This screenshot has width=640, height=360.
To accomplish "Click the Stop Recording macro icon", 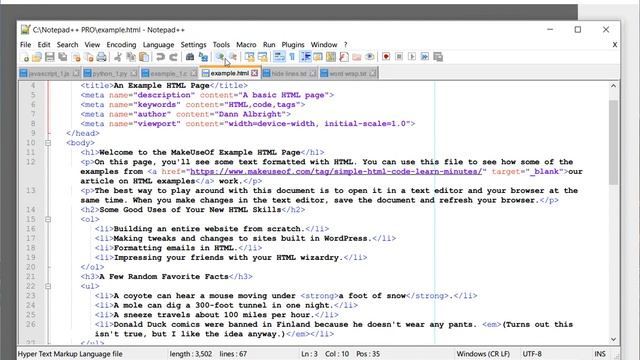I will tap(399, 57).
